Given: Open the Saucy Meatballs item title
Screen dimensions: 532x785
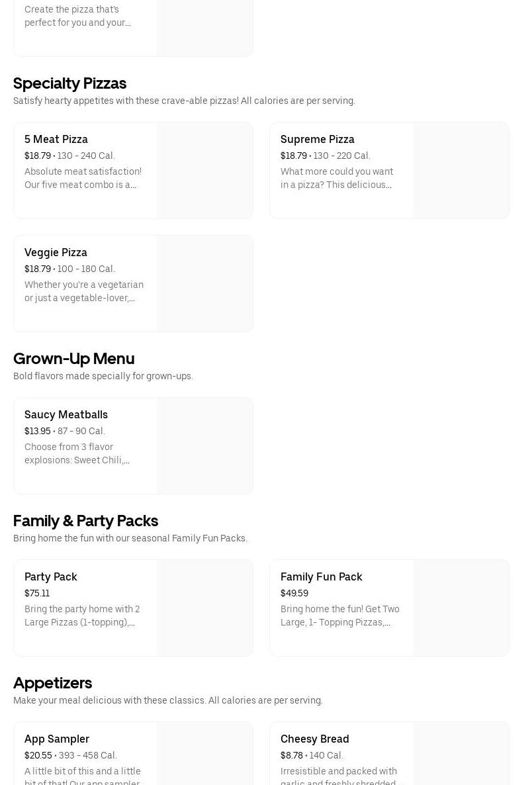Looking at the screenshot, I should [x=66, y=414].
